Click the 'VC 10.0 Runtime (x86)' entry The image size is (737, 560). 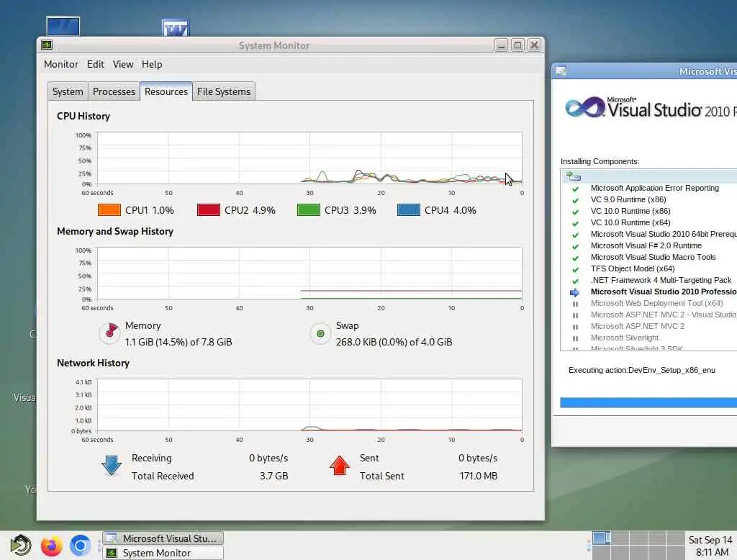(x=630, y=211)
